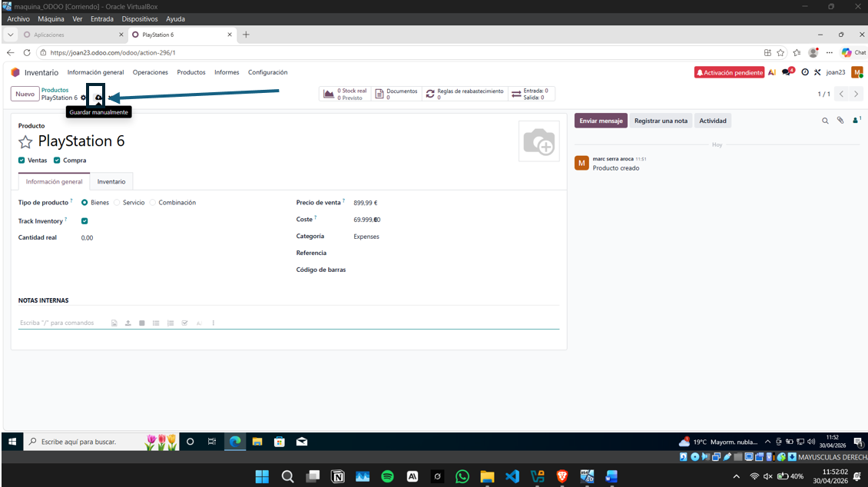Open a new Edge tab with plus
The height and width of the screenshot is (487, 868).
click(247, 35)
